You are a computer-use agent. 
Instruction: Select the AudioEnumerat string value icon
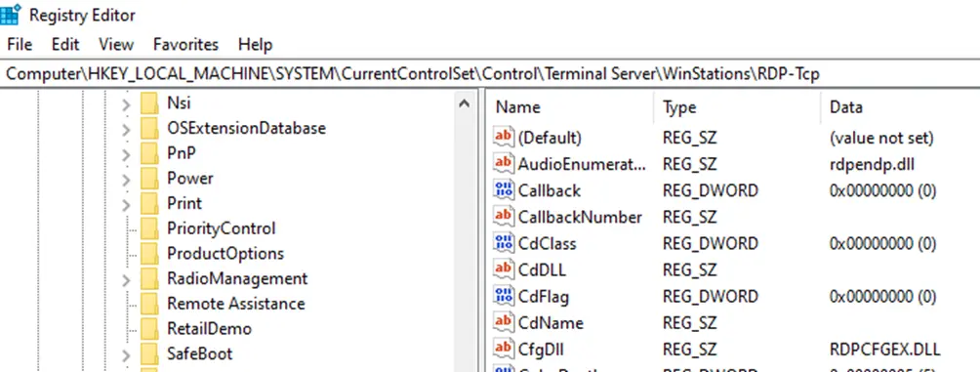pos(503,164)
